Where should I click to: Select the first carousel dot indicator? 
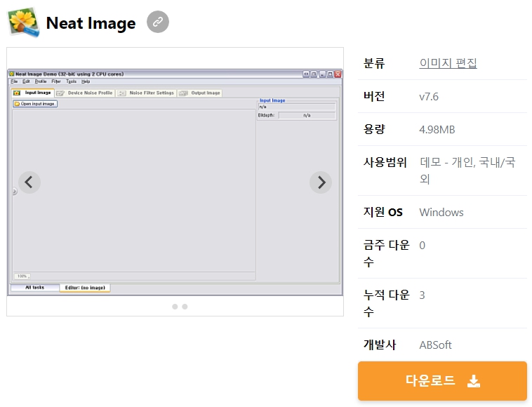click(175, 307)
